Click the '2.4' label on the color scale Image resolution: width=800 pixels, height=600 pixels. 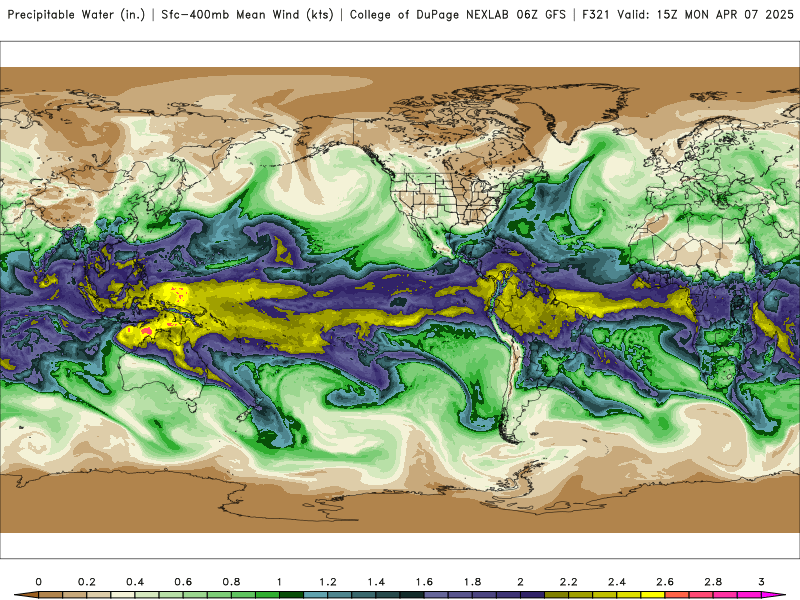point(616,582)
